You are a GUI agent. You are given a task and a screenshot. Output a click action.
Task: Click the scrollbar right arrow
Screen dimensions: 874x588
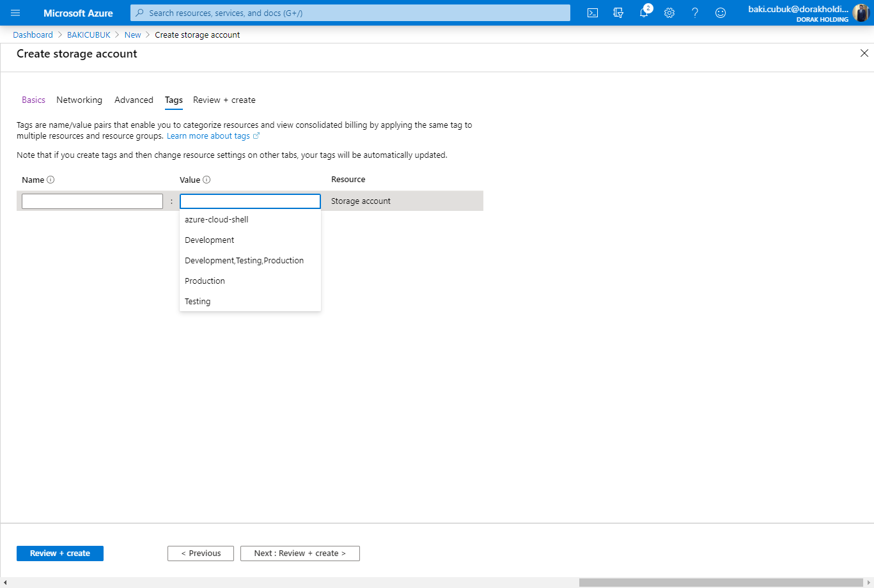point(869,582)
